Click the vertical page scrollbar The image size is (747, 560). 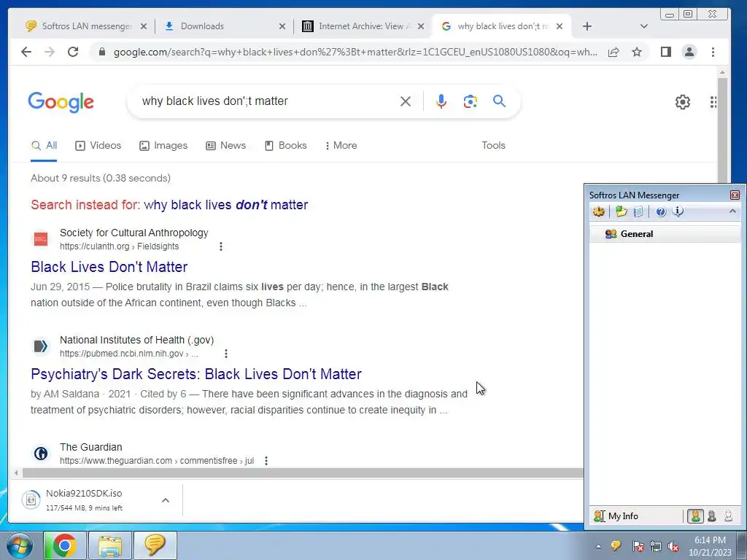pyautogui.click(x=722, y=131)
